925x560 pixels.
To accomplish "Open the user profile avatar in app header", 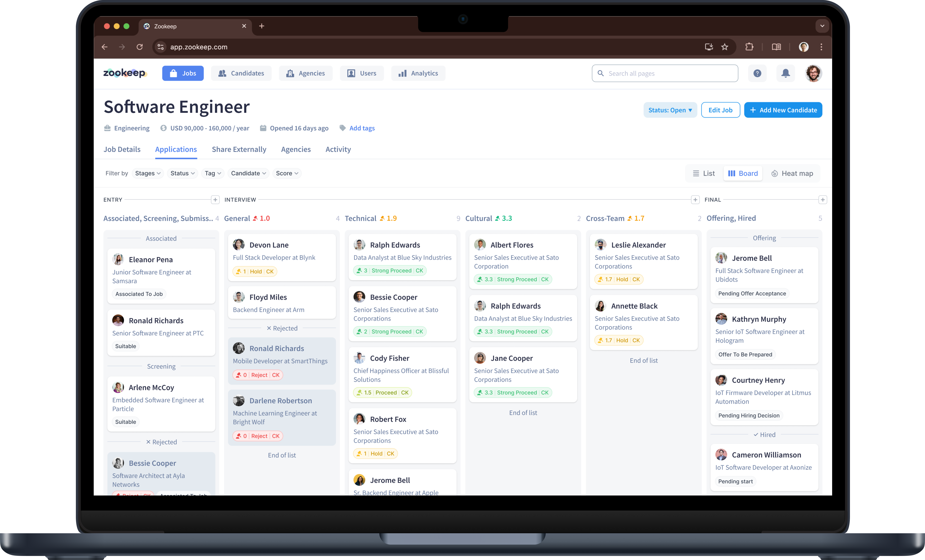I will (x=813, y=73).
